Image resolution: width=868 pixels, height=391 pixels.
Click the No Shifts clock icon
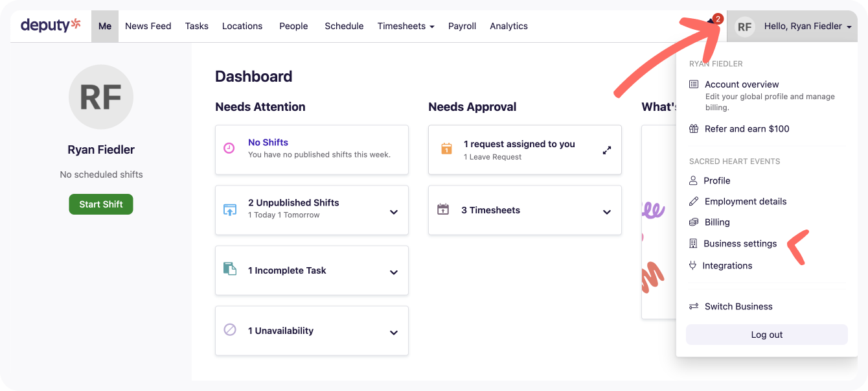[229, 148]
